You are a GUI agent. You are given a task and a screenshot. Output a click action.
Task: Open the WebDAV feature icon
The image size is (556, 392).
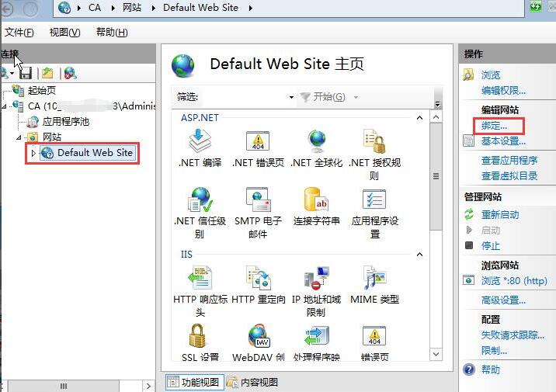click(259, 335)
